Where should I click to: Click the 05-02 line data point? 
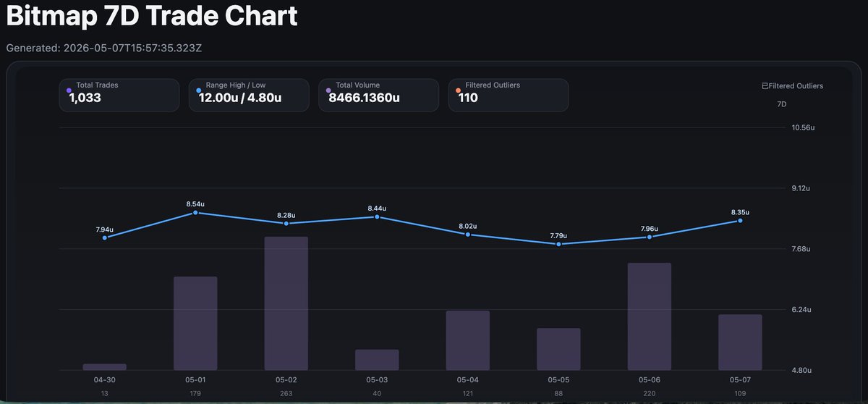(286, 224)
